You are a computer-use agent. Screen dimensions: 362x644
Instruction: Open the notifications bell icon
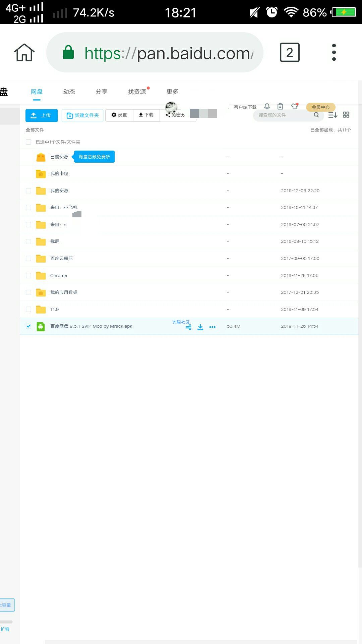(x=267, y=106)
